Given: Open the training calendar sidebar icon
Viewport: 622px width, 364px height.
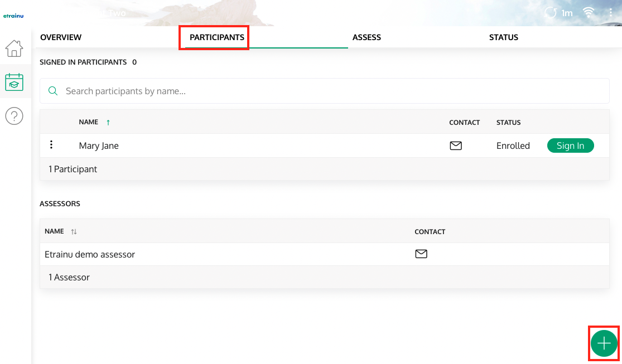Looking at the screenshot, I should pos(14,82).
